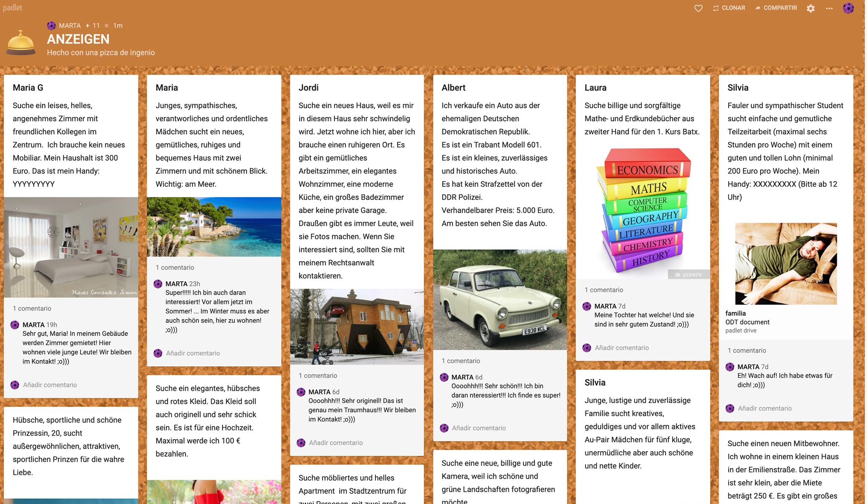The image size is (867, 504).
Task: Click the user profile avatar at top right
Action: click(848, 8)
